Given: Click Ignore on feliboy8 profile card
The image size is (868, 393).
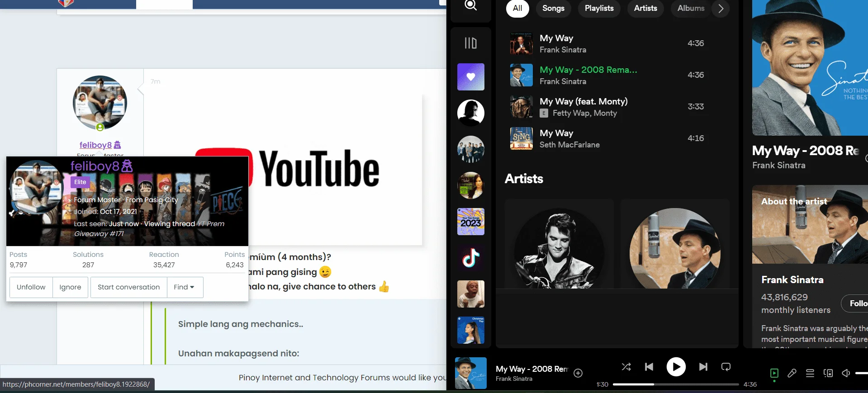Looking at the screenshot, I should click(x=70, y=287).
